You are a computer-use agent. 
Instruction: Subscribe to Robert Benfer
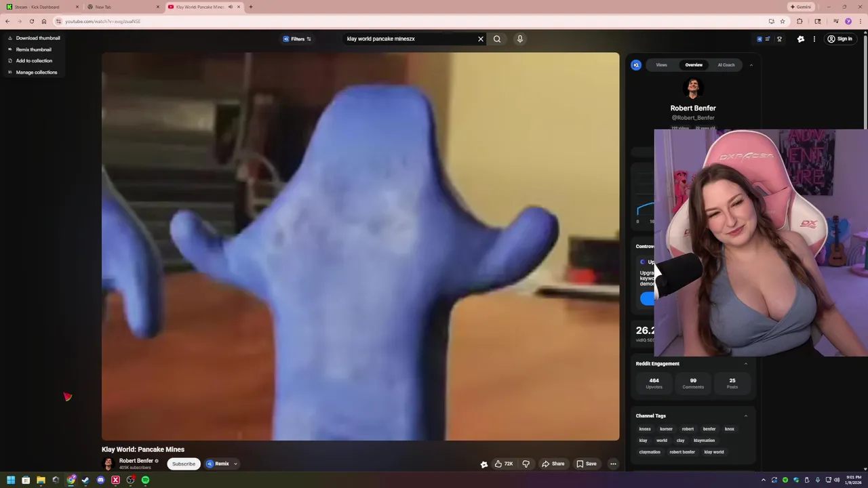(x=183, y=464)
